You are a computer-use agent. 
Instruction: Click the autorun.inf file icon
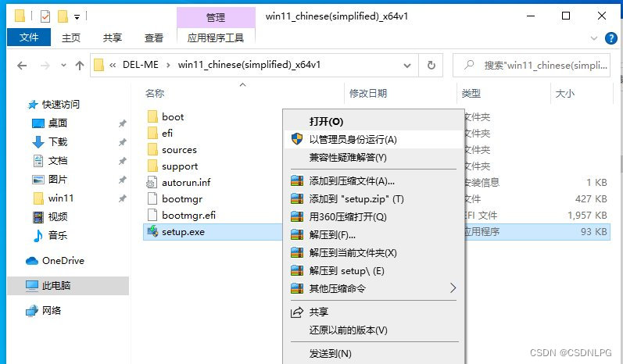152,182
